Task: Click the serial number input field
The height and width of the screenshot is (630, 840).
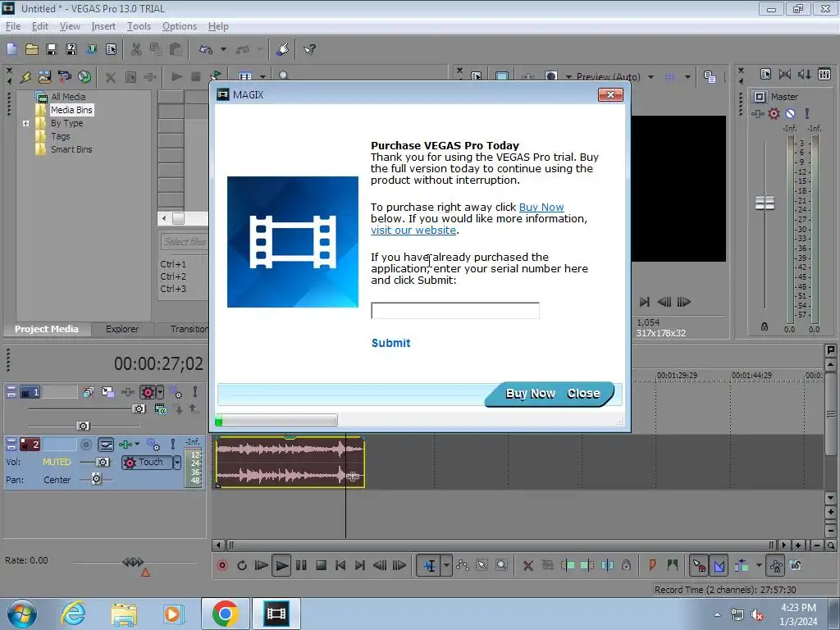Action: [x=454, y=310]
